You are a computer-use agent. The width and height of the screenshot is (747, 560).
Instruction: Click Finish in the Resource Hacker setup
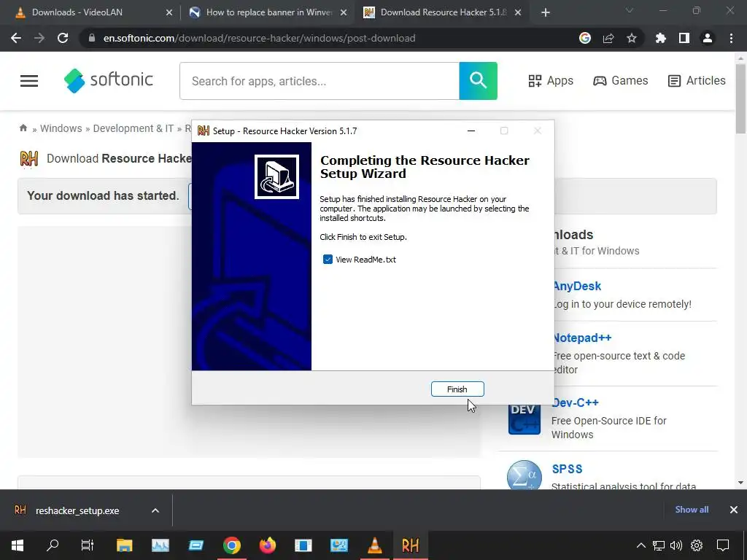tap(457, 389)
